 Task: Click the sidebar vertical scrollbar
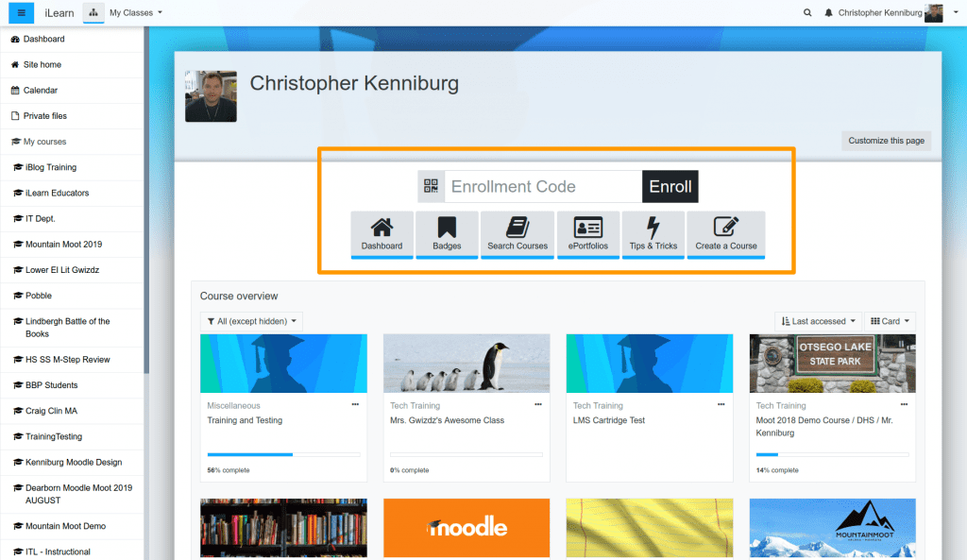[146, 200]
